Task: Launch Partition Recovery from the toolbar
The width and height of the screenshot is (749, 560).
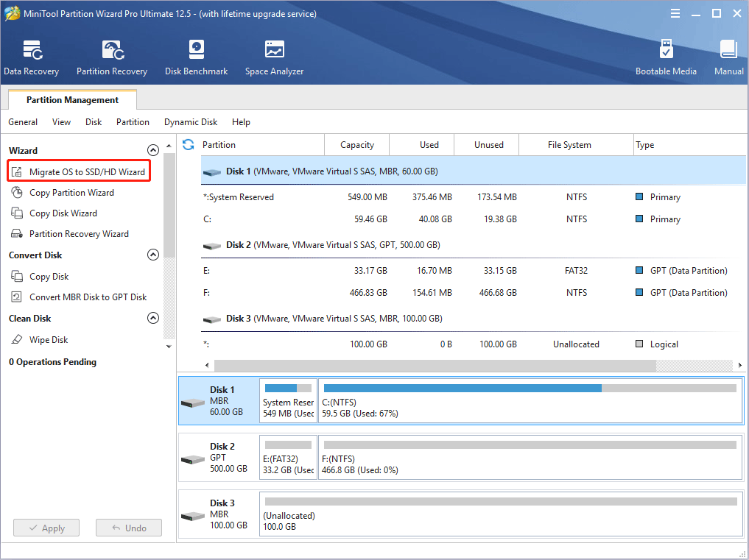Action: (x=112, y=57)
